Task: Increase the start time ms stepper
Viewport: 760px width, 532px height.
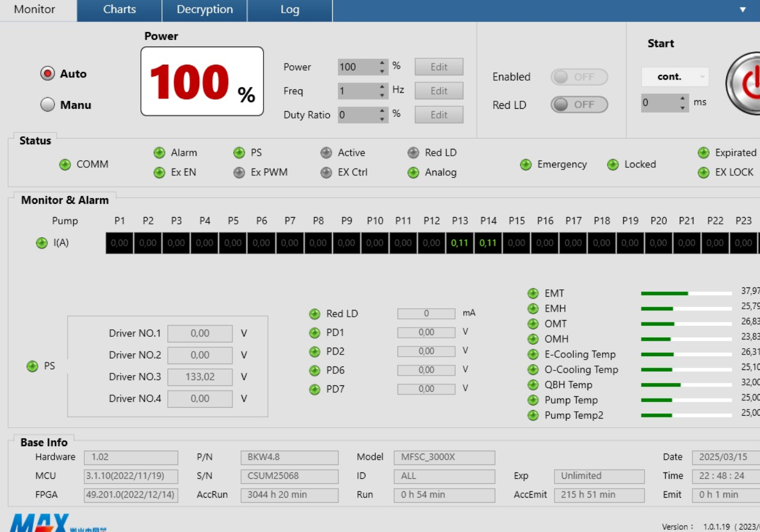Action: (682, 99)
